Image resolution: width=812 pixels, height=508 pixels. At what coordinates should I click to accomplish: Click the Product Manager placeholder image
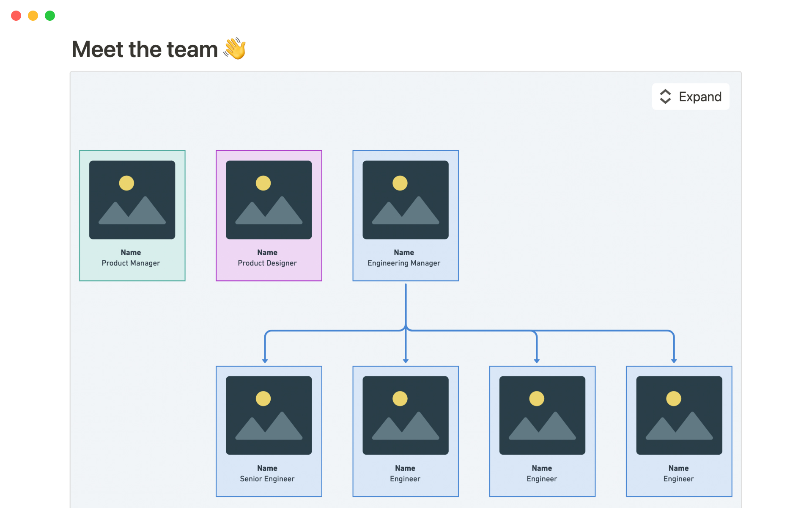132,199
